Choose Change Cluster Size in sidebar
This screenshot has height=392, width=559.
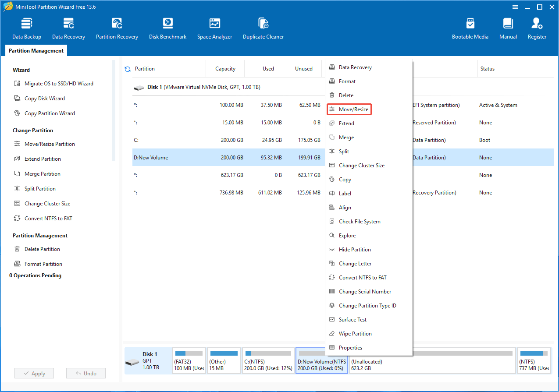tap(42, 204)
